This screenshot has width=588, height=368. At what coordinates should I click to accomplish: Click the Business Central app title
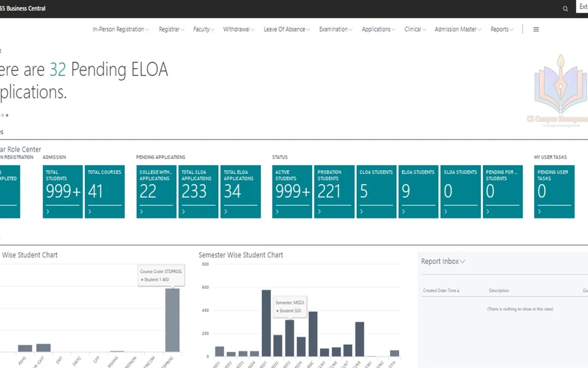23,8
